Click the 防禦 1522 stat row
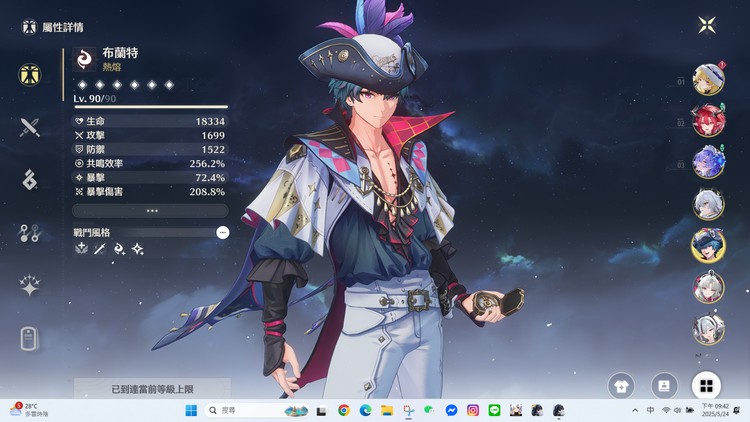 [150, 149]
